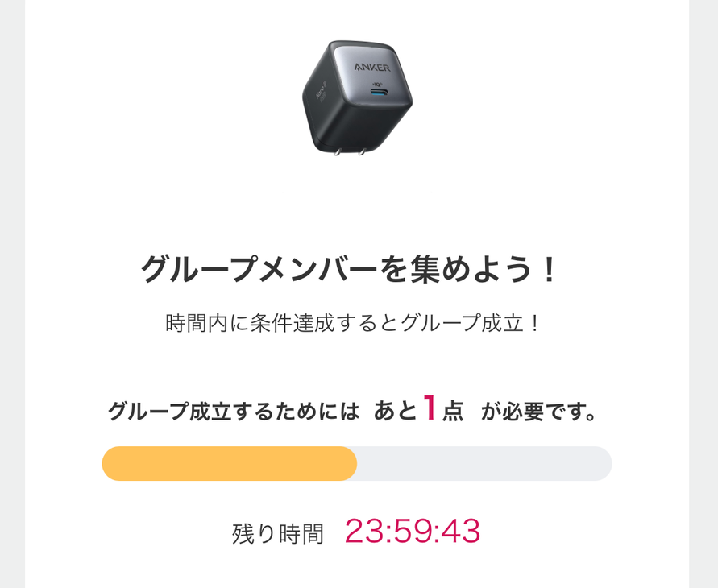Click the large red number 1
Screen dimensions: 718x588
[430, 408]
